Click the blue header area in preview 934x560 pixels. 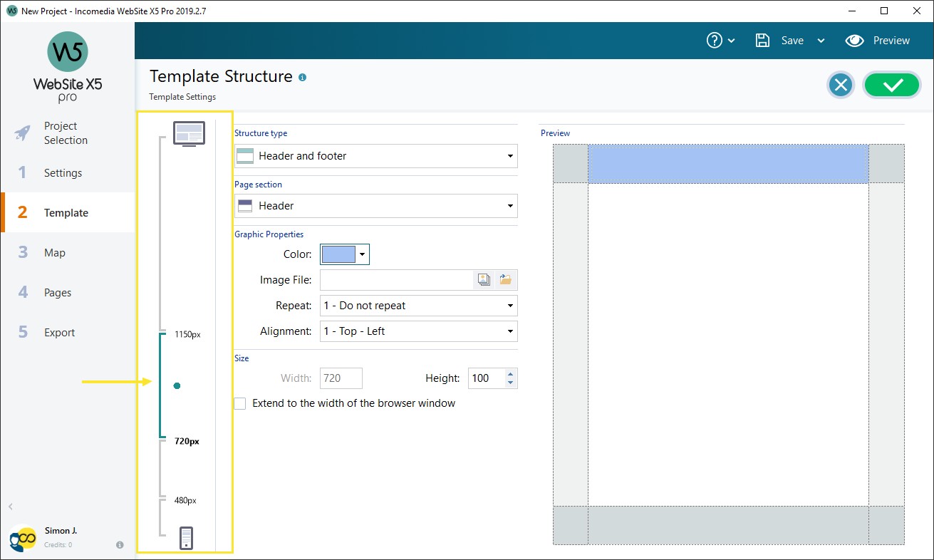coord(728,163)
